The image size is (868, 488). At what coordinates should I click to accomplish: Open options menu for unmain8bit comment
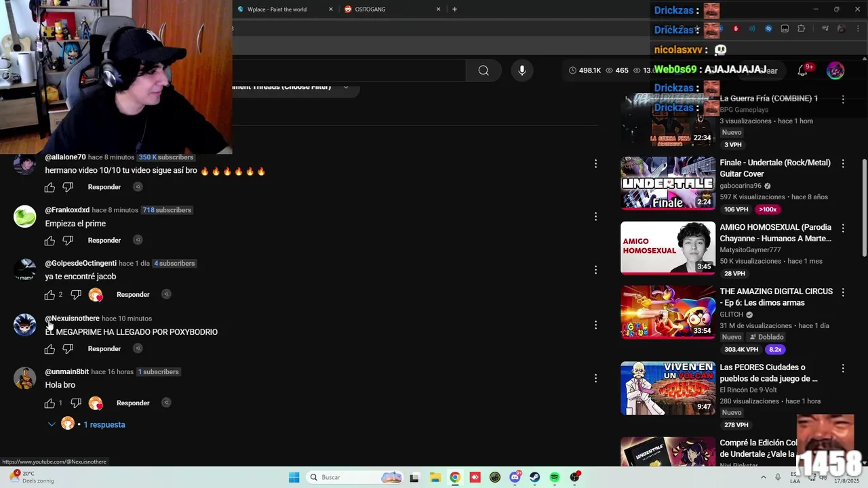[x=595, y=378]
